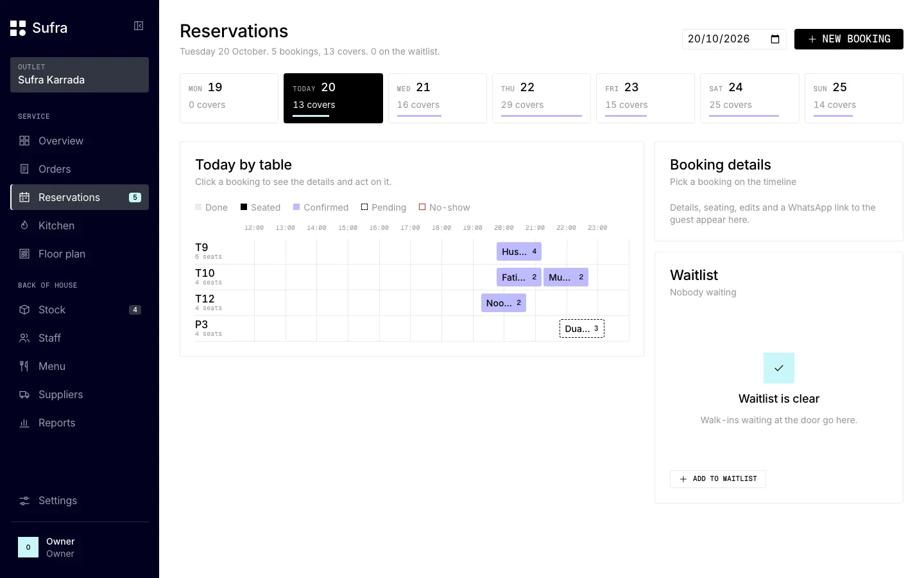Select the Hus... booking on table T9
The height and width of the screenshot is (578, 924).
(x=519, y=252)
